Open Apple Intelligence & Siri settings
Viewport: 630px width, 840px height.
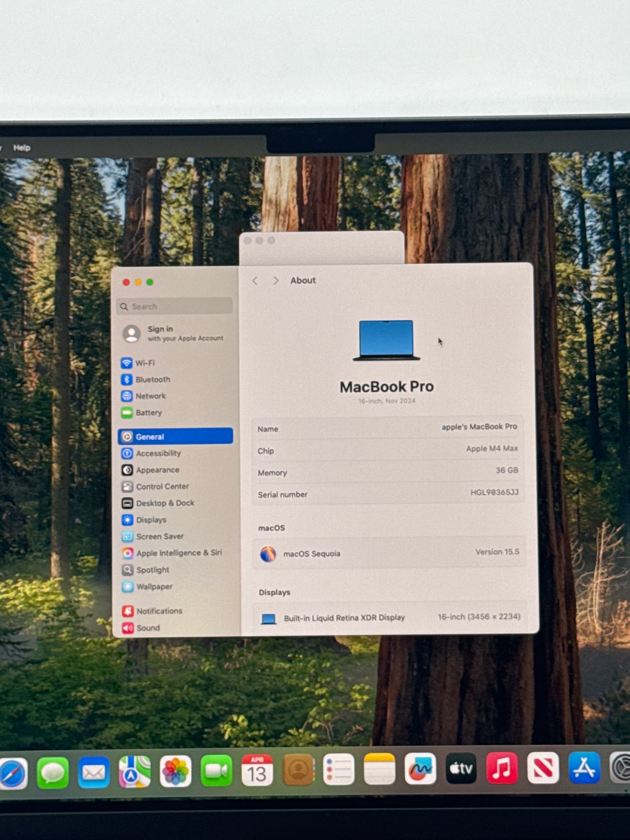point(178,553)
